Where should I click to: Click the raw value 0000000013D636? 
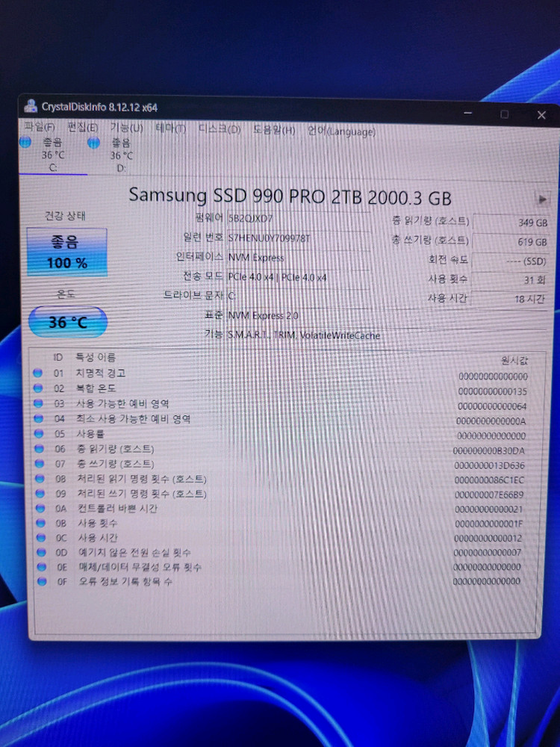tap(489, 465)
